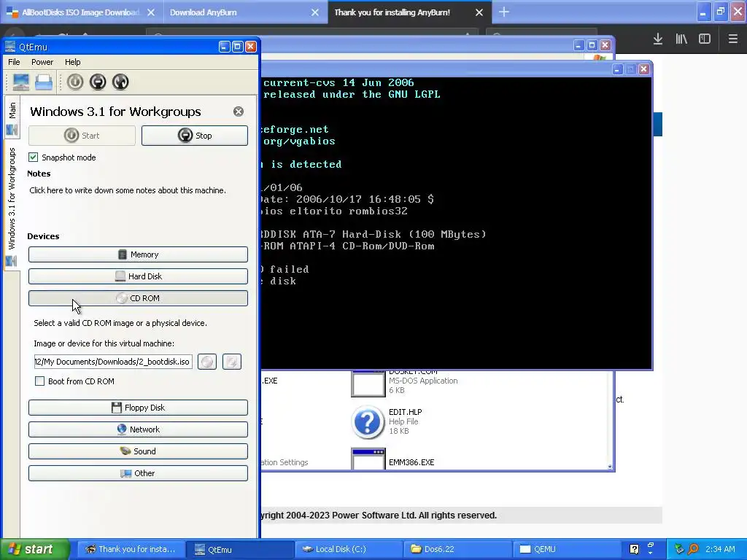Close the Windows 3.1 for Workgroups machine tab
This screenshot has height=560, width=747.
239,112
